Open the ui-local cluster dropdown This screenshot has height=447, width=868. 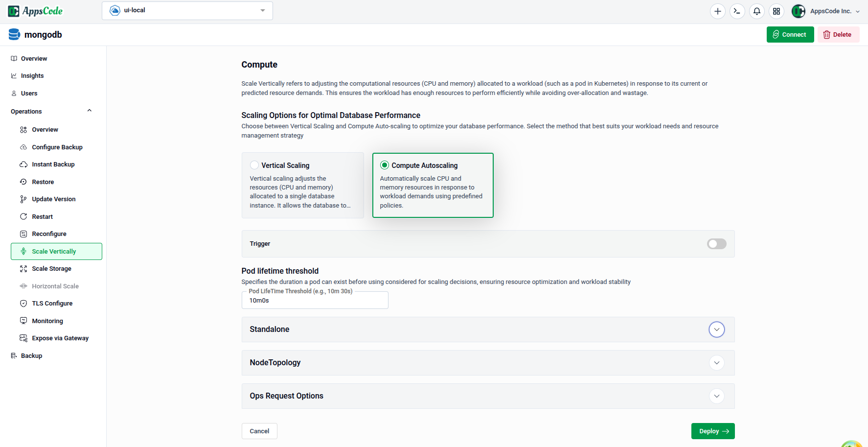coord(187,10)
